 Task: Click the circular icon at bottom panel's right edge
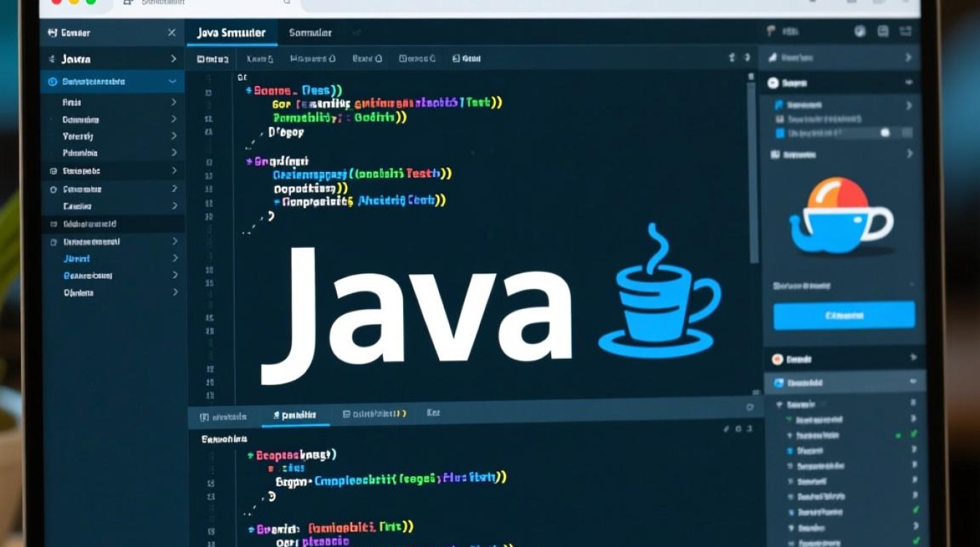coord(749,407)
